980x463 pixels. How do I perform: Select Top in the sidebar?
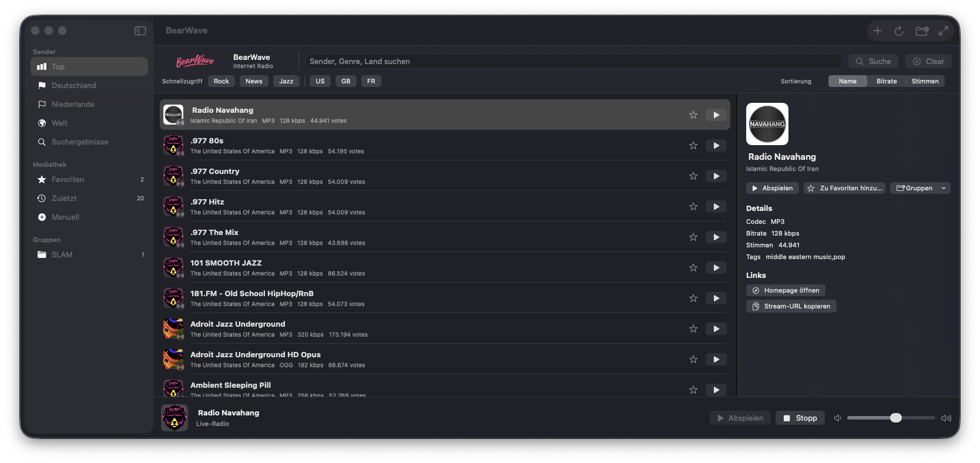click(89, 66)
